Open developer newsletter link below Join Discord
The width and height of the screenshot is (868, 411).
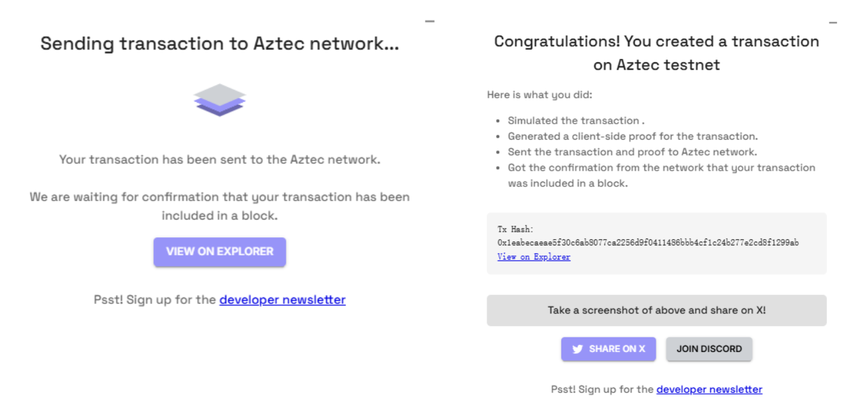[x=709, y=389]
